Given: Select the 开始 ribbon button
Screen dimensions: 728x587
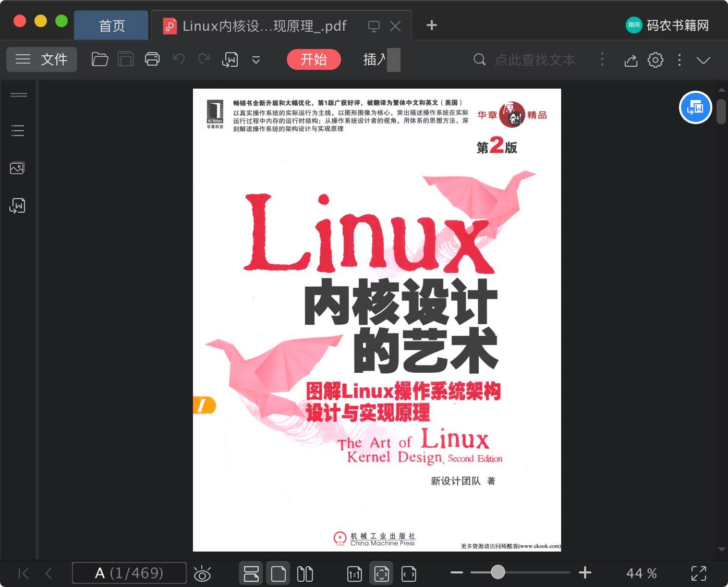Looking at the screenshot, I should pos(314,59).
